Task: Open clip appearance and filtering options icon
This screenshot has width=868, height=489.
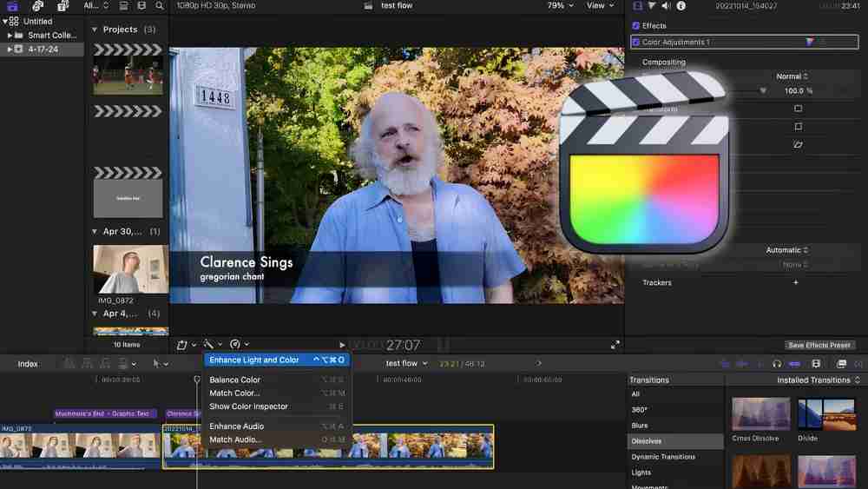Action: click(141, 5)
